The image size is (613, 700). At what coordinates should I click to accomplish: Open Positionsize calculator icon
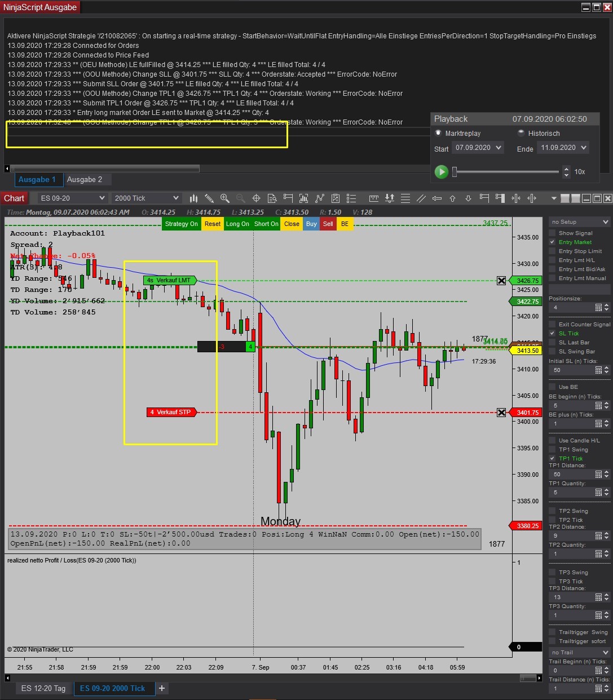click(599, 307)
